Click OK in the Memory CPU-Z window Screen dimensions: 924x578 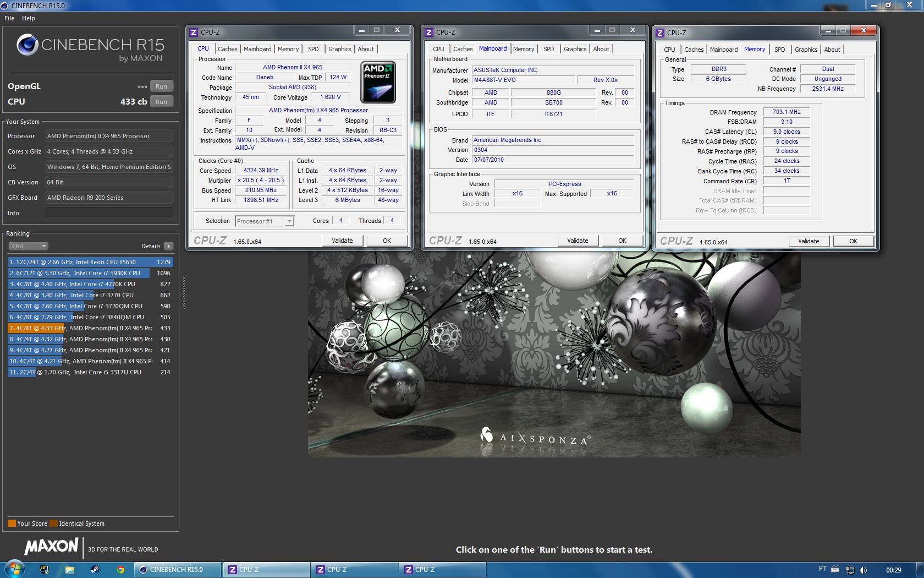pos(854,241)
